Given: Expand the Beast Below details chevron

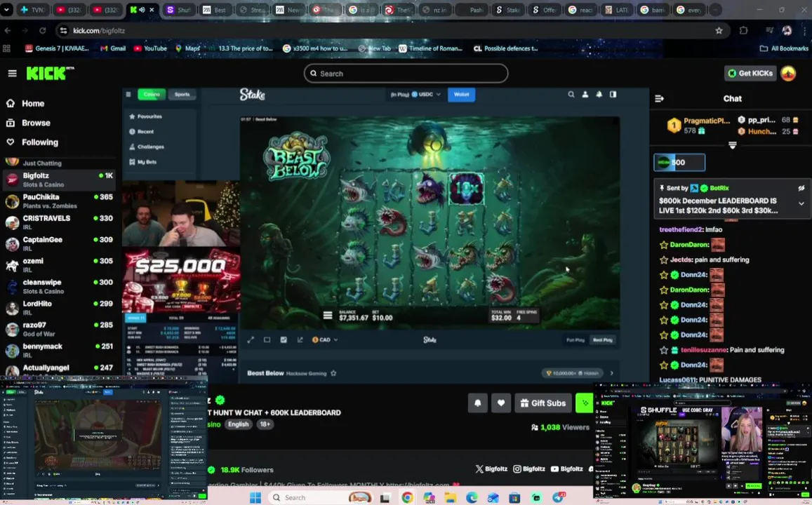Looking at the screenshot, I should coord(611,373).
